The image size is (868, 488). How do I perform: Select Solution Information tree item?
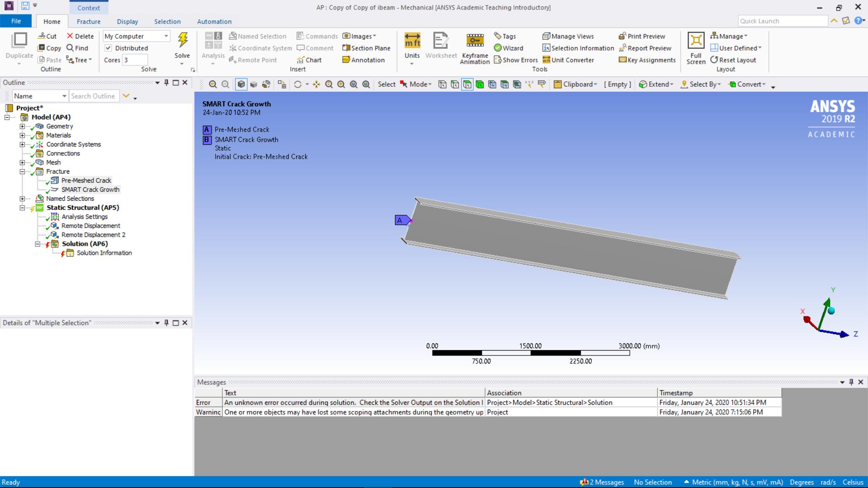tap(104, 253)
